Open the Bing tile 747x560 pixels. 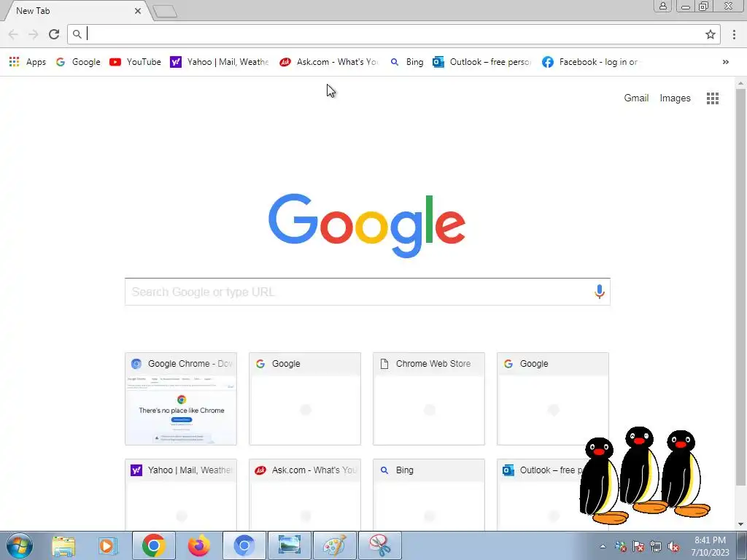coord(429,495)
